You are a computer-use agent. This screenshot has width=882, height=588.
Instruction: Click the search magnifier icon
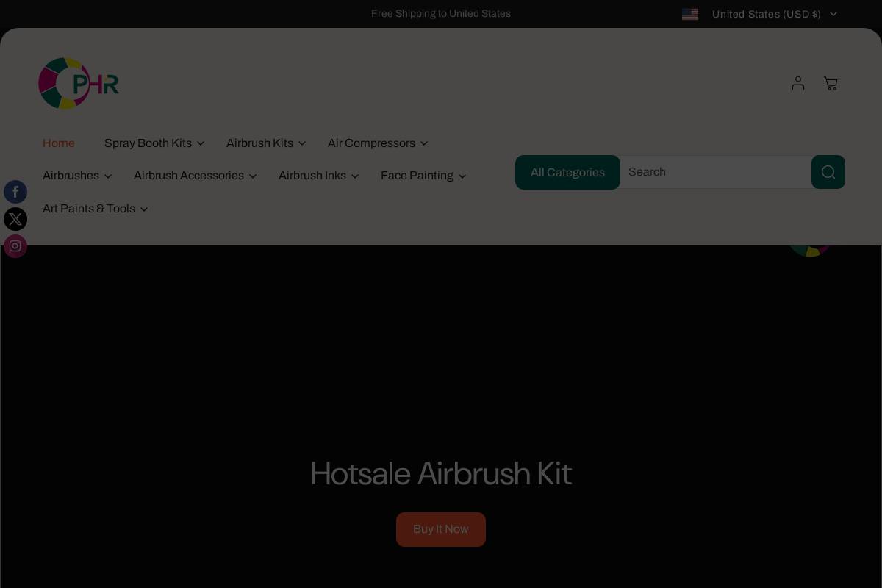click(828, 172)
